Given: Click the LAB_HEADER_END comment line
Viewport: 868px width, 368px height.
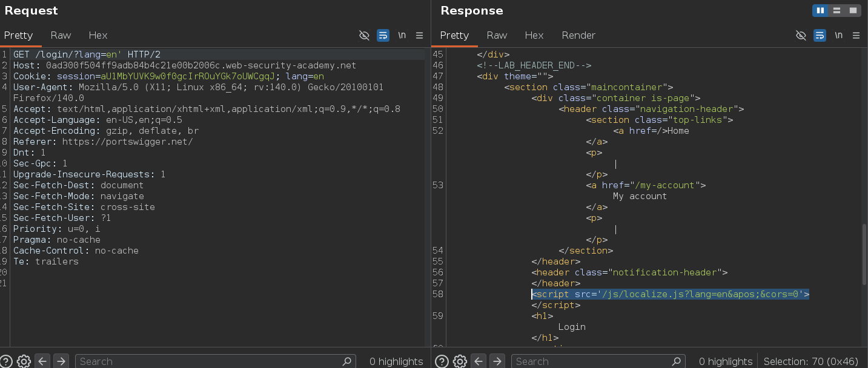Looking at the screenshot, I should [534, 65].
